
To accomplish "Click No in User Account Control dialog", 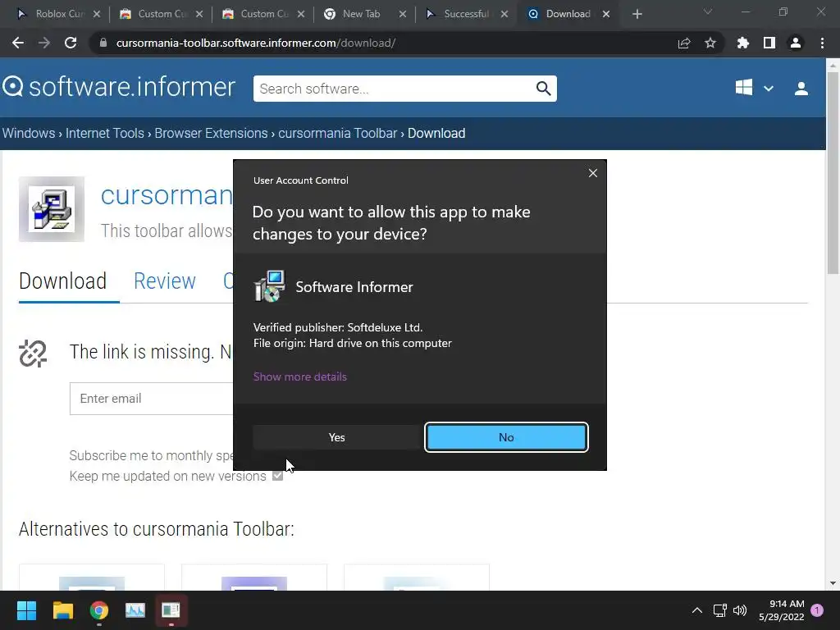I will 506,437.
